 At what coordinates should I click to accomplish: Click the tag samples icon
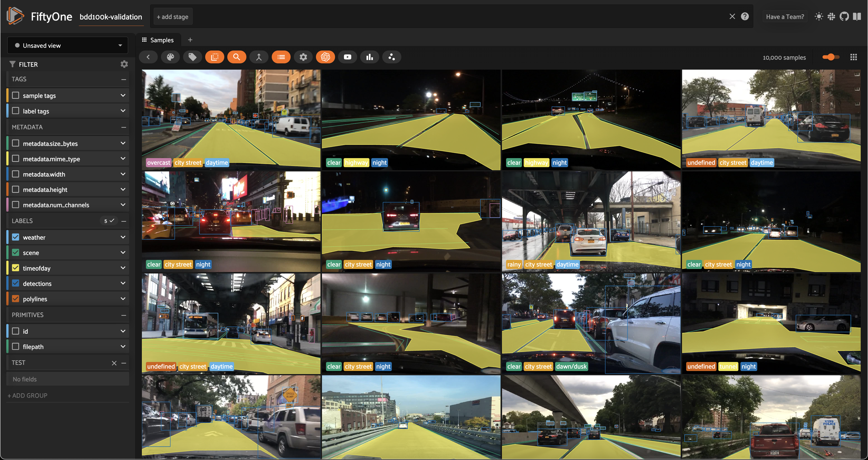coord(192,57)
